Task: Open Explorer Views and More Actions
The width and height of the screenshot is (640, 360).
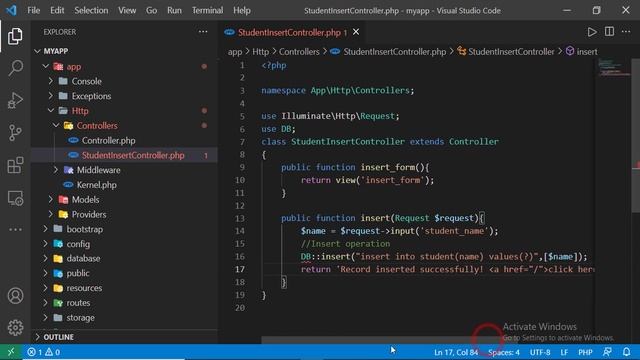Action: coord(203,32)
